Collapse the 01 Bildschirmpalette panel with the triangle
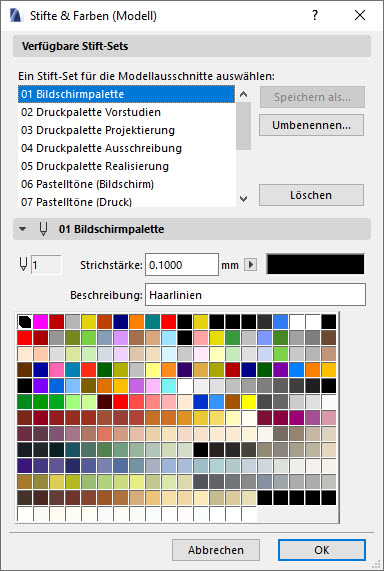The height and width of the screenshot is (571, 384). [23, 229]
